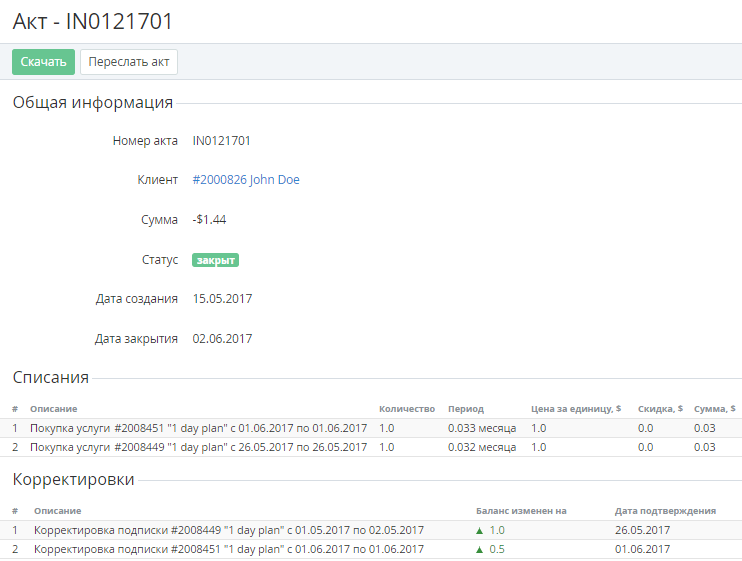The image size is (742, 561).
Task: Click the Дата подтверждения column header
Action: (666, 511)
